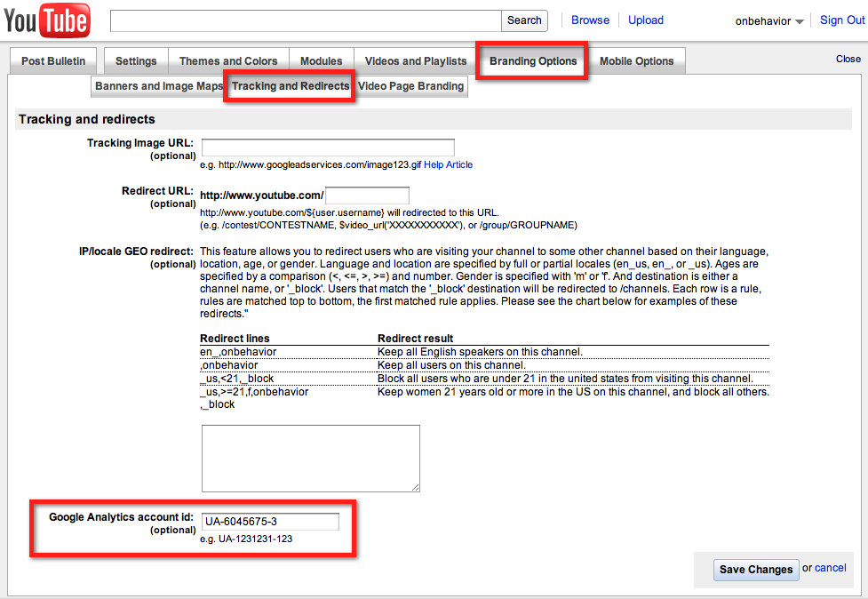Open the Settings tab

pos(136,61)
